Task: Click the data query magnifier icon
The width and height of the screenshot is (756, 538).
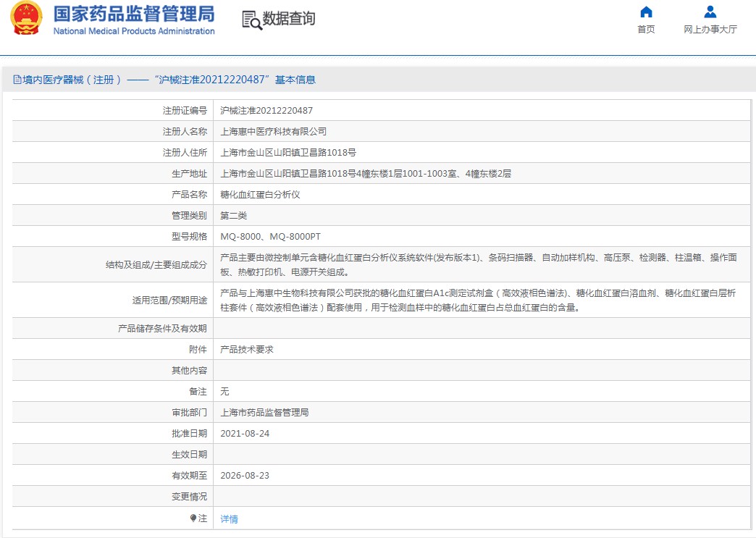Action: pyautogui.click(x=251, y=20)
